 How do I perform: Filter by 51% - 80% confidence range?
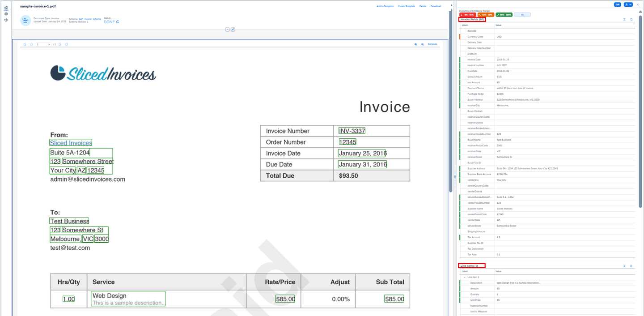click(x=486, y=15)
